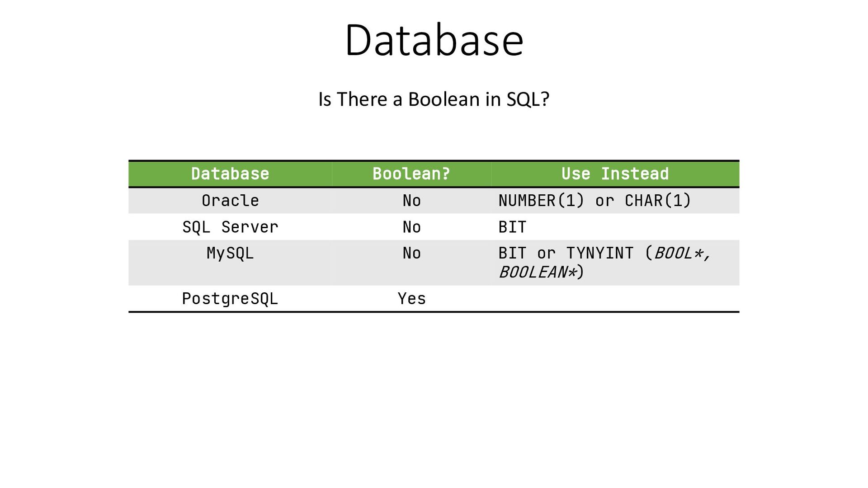The width and height of the screenshot is (868, 488).
Task: Click the "BIT or TYNYINT" text
Action: click(x=566, y=253)
